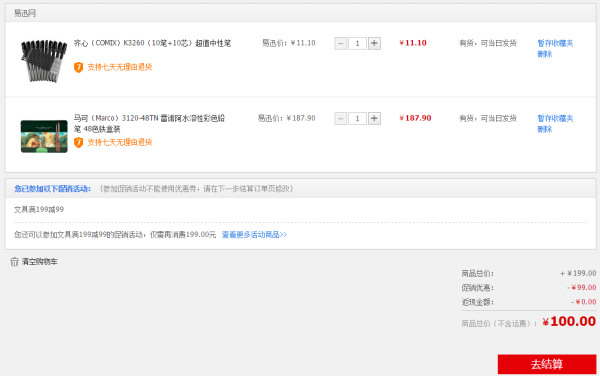Select subtotal price ¥11.10 in red

413,43
